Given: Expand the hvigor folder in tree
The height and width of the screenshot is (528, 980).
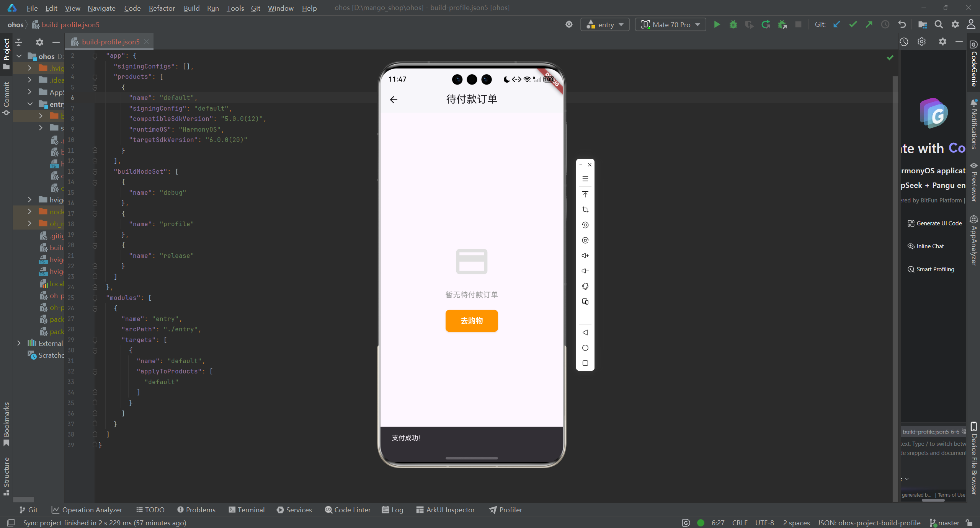Looking at the screenshot, I should click(x=29, y=200).
